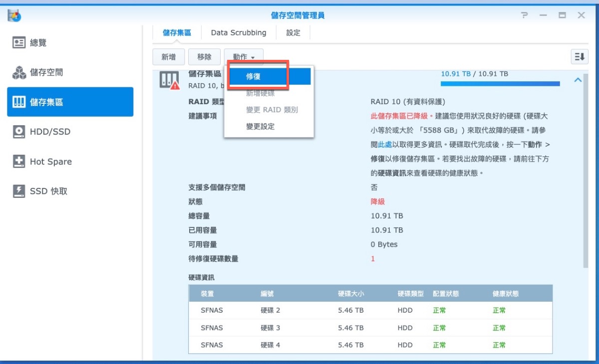The image size is (599, 364).
Task: Click the SSD 快取 lightning icon
Action: [19, 191]
